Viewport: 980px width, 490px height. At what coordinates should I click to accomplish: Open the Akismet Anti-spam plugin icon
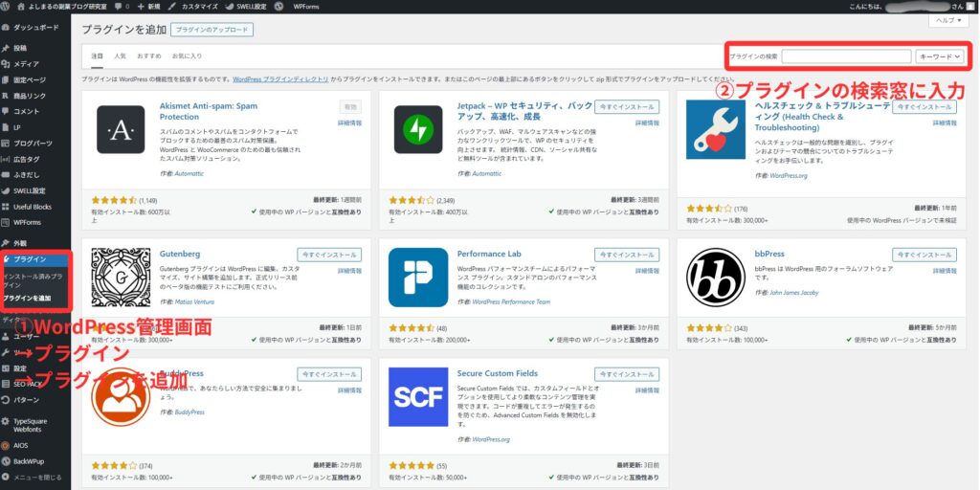pos(121,129)
